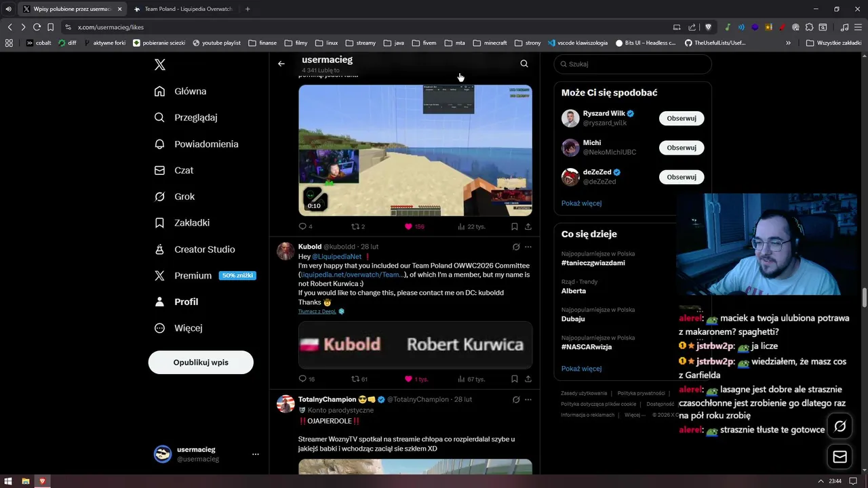This screenshot has width=868, height=488.
Task: Follow Michi with Obserwuj button
Action: [x=682, y=147]
